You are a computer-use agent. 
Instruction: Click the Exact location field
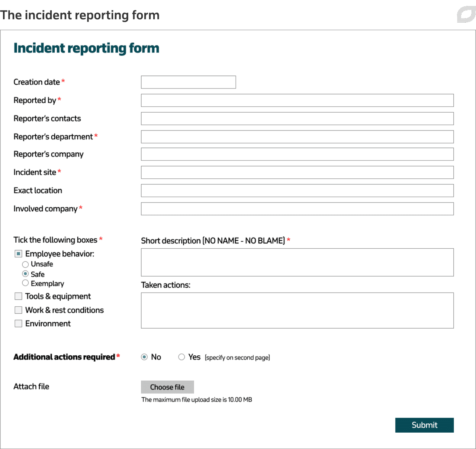tap(297, 190)
